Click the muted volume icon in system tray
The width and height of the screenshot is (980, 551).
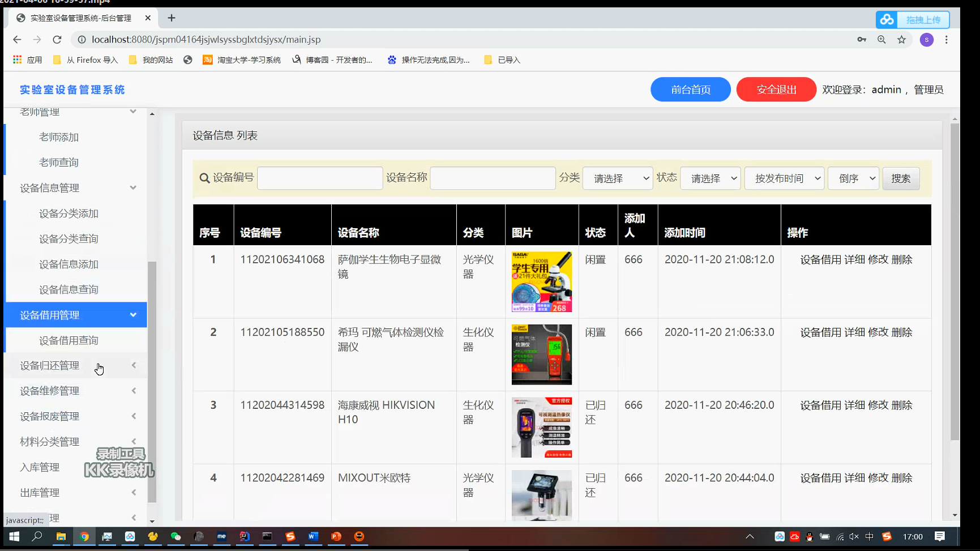[854, 536]
